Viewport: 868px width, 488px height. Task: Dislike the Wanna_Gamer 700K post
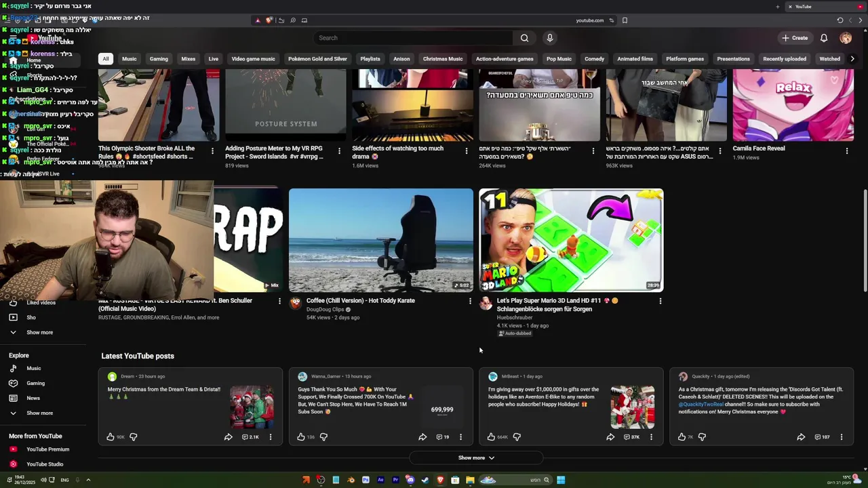coord(323,437)
